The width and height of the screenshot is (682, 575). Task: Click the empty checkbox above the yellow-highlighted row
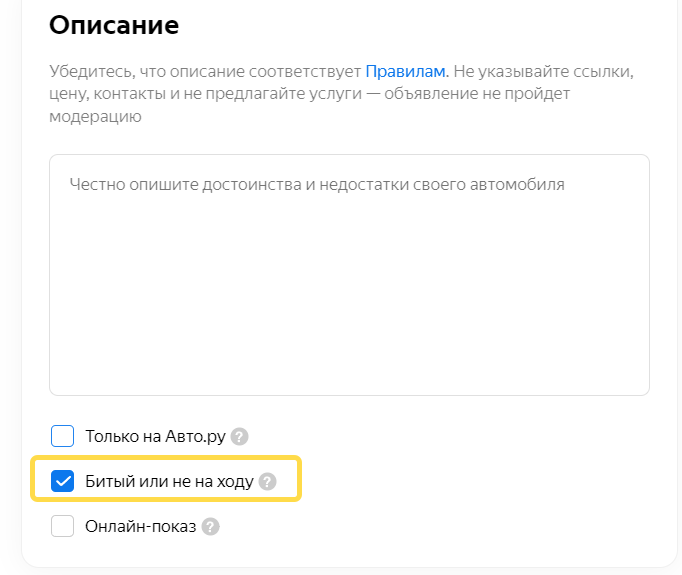[63, 437]
